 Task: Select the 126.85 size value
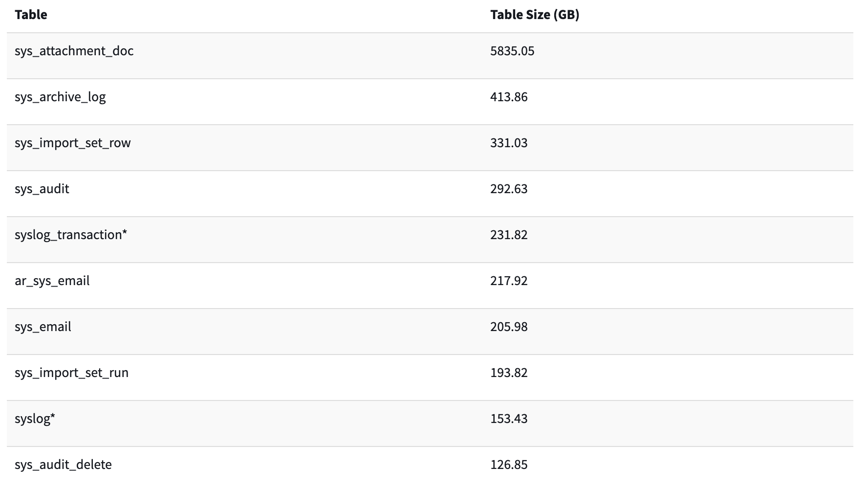[508, 465]
